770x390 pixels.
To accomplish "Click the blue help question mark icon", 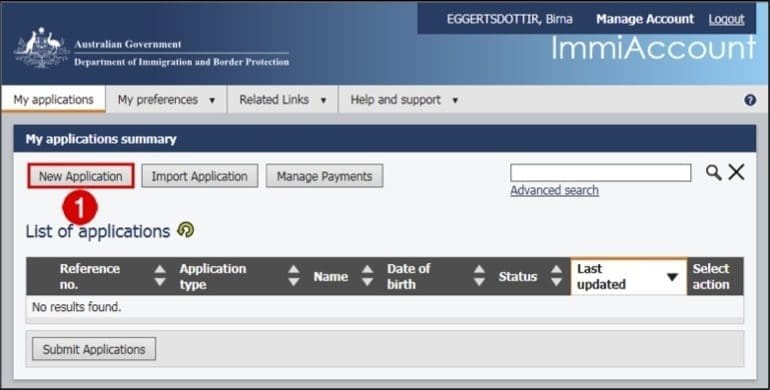I will click(x=750, y=100).
